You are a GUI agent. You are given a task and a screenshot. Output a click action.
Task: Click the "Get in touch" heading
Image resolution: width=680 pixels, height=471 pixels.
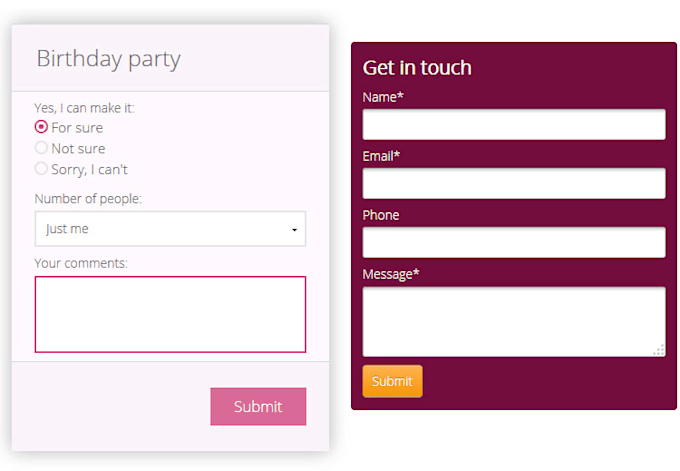pos(417,68)
